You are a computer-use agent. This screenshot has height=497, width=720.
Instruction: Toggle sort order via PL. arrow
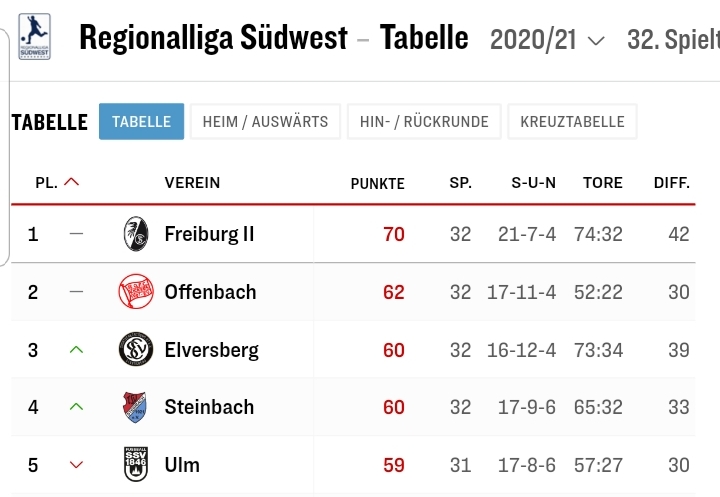[x=71, y=182]
